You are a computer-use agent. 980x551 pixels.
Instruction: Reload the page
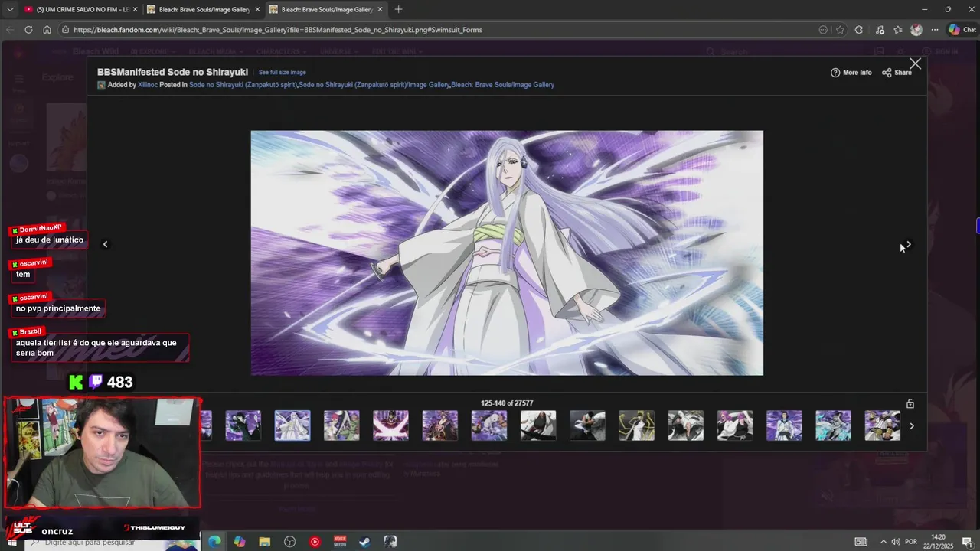[x=28, y=30]
